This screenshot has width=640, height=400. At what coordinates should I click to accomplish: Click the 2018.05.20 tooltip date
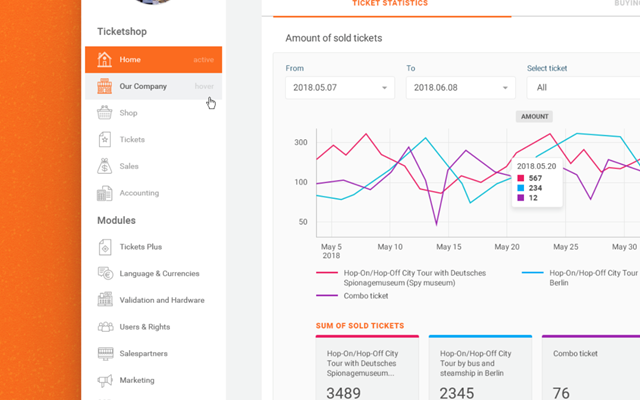(536, 166)
